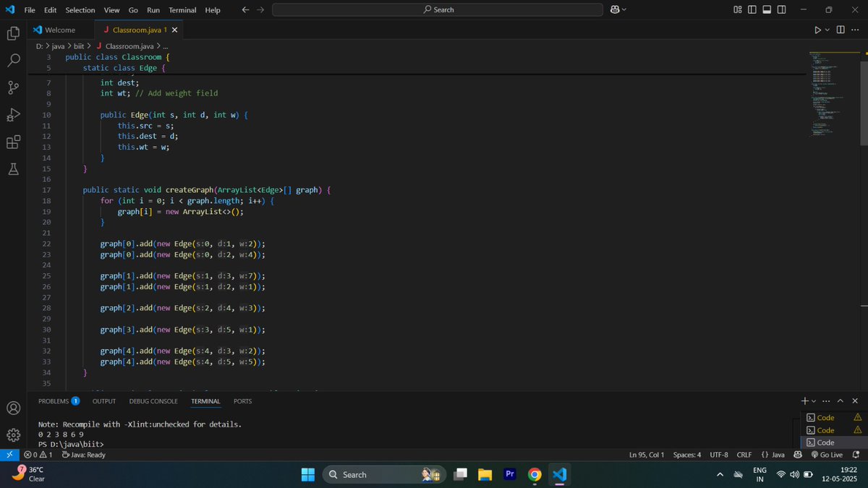Open the Run and Debug view

click(x=13, y=115)
